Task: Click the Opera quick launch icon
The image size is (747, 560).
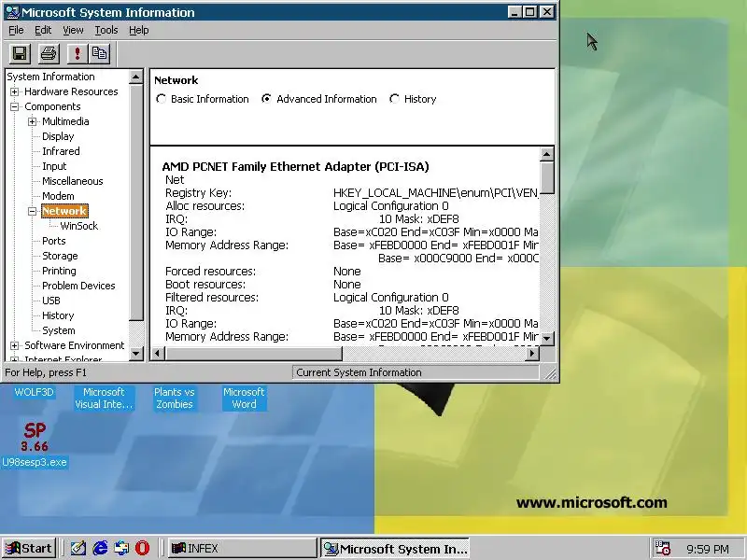Action: point(142,548)
